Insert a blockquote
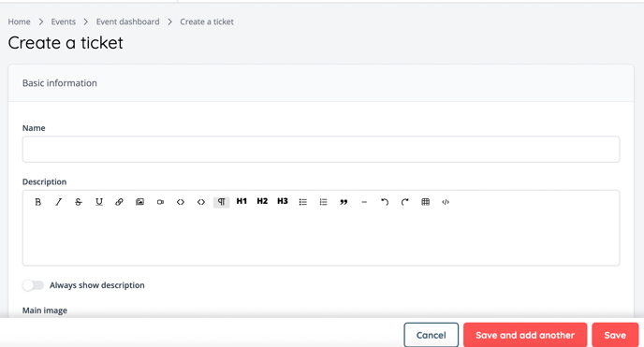Screen dimensions: 644x347 point(344,202)
